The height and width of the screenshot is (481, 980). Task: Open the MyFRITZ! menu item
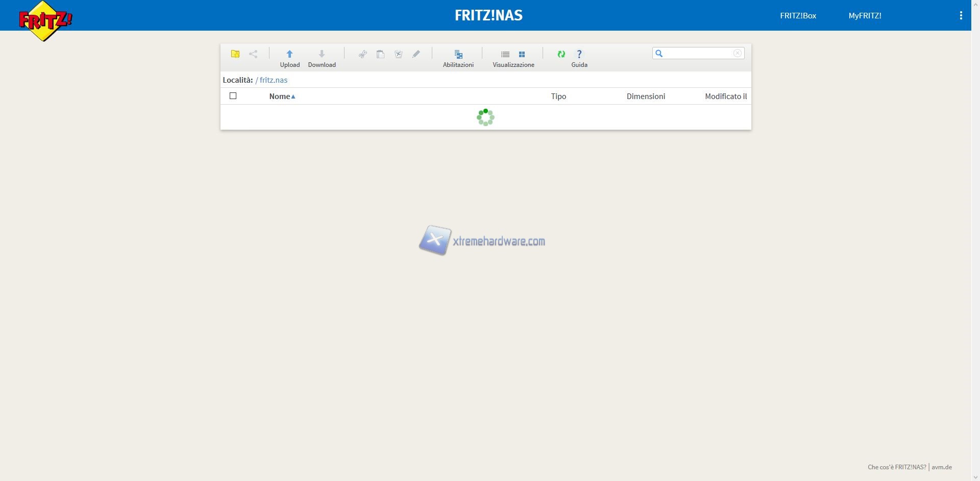click(865, 16)
